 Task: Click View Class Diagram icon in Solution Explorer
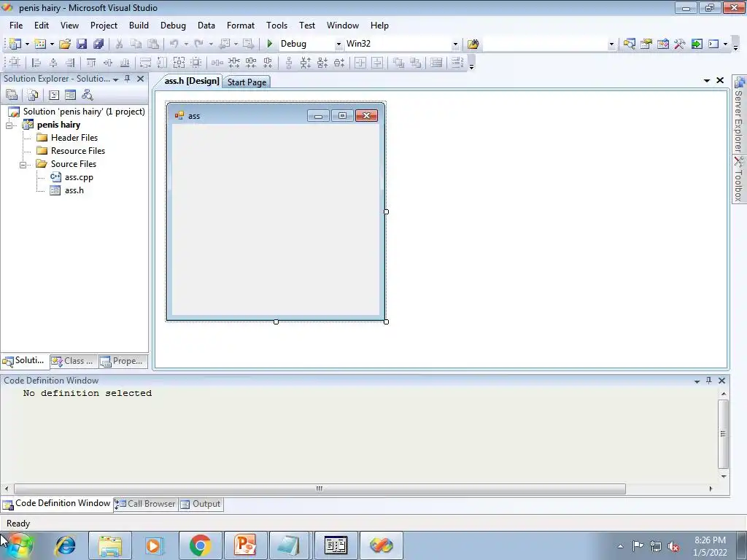point(88,95)
